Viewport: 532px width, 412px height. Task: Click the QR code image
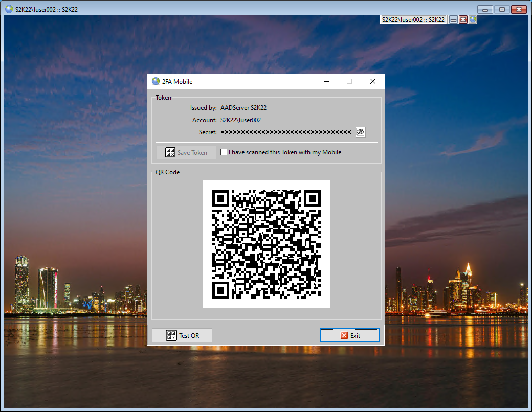[266, 244]
